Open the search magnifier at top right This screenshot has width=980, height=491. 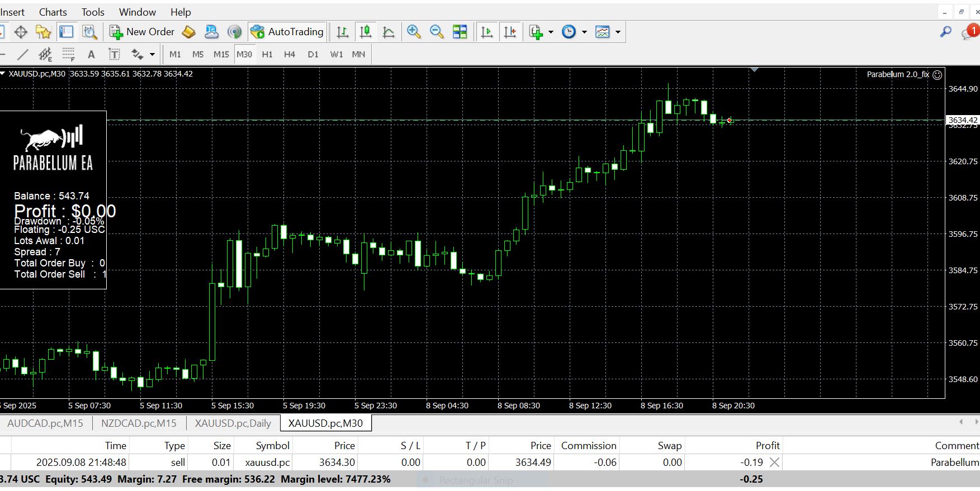tap(945, 32)
